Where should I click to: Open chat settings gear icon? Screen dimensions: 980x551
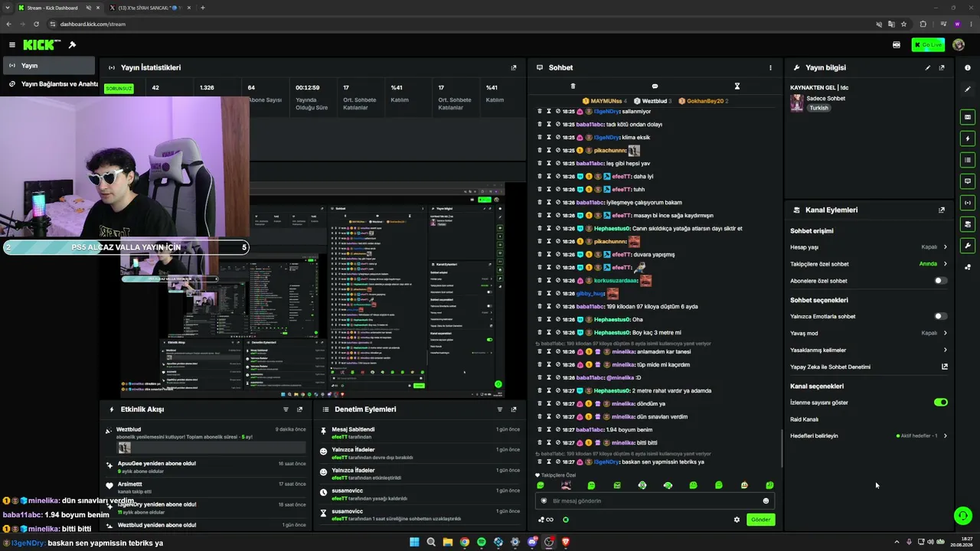[x=737, y=520]
